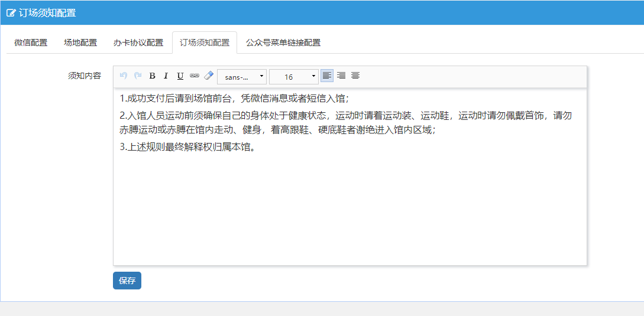The width and height of the screenshot is (644, 316).
Task: Click the 须知内容 field label
Action: pyautogui.click(x=84, y=76)
